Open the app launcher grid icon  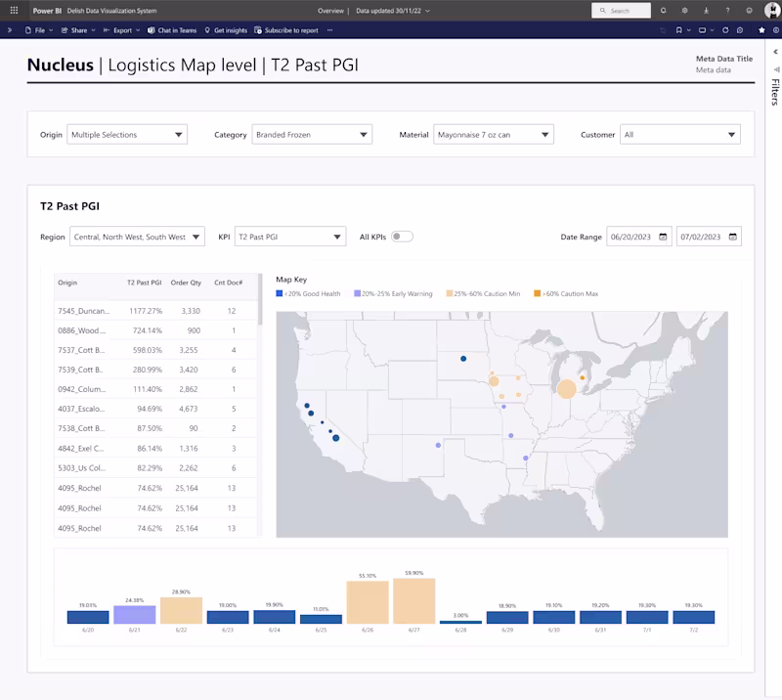[14, 11]
